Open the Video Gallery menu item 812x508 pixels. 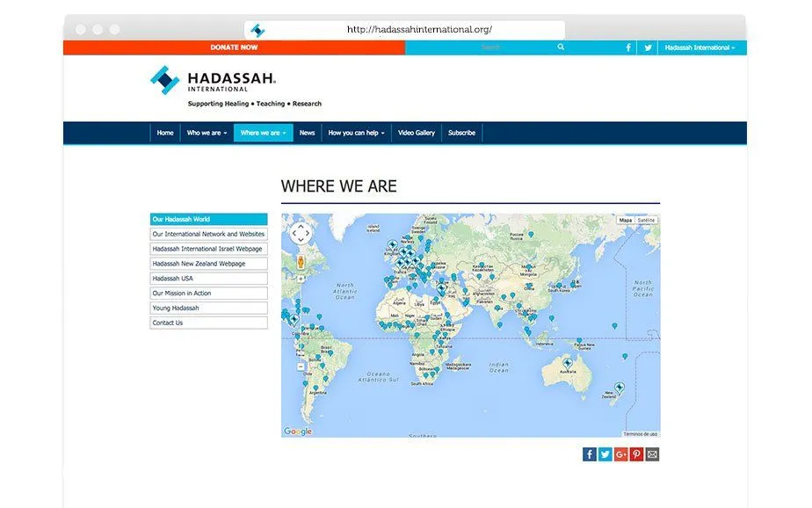(417, 133)
